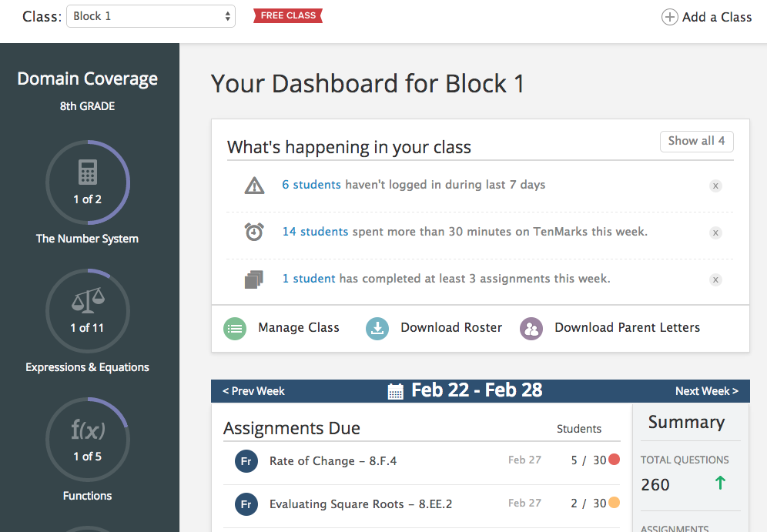
Task: Click the TOTAL QUESTIONS label
Action: click(685, 460)
